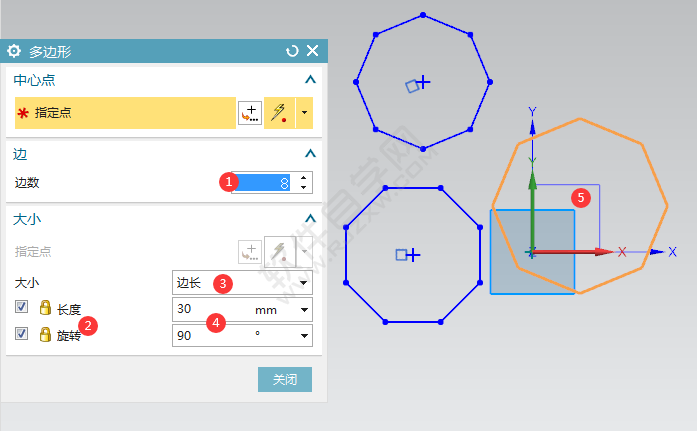Screen dimensions: 697x431
Task: Collapse the 大小 section
Action: tap(310, 219)
